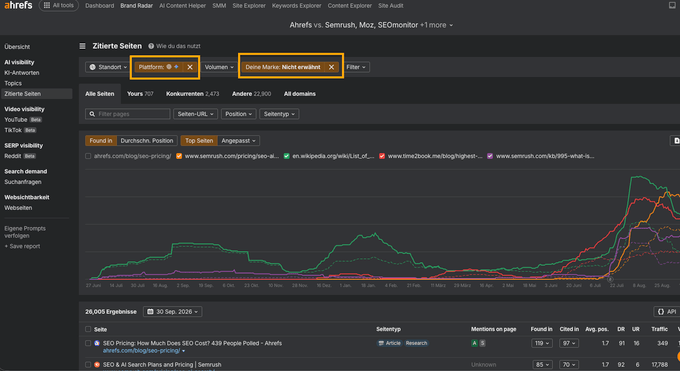Switch to the All domains tab
This screenshot has width=680, height=371.
300,94
